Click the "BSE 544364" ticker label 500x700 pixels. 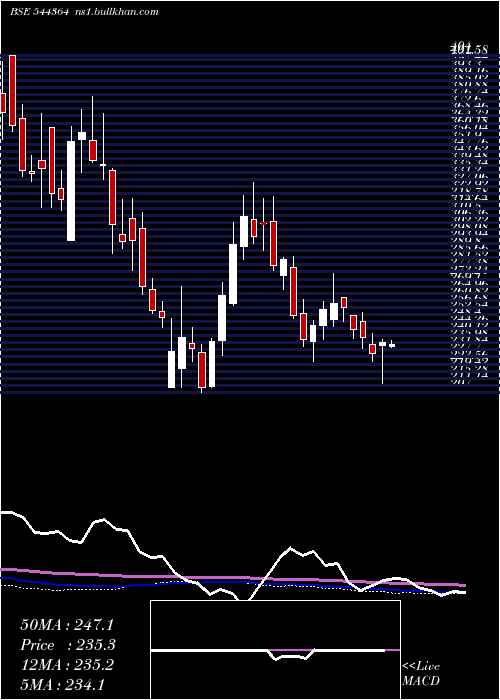(x=39, y=12)
